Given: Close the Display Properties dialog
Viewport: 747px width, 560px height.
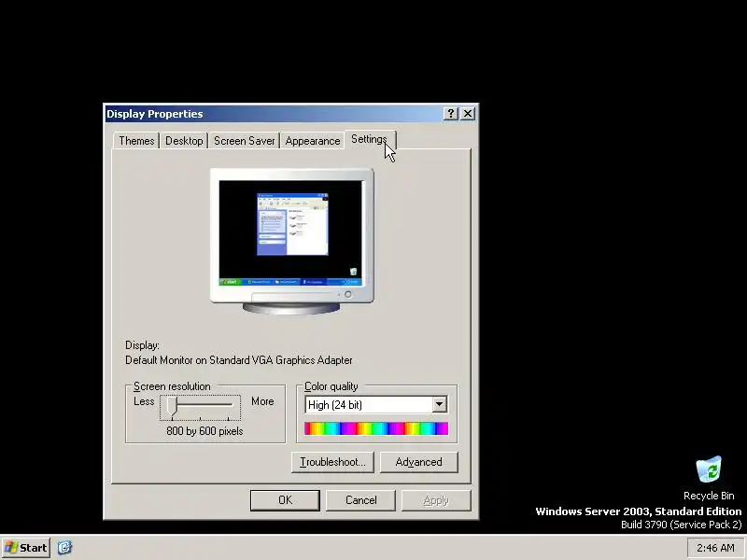Looking at the screenshot, I should point(468,113).
